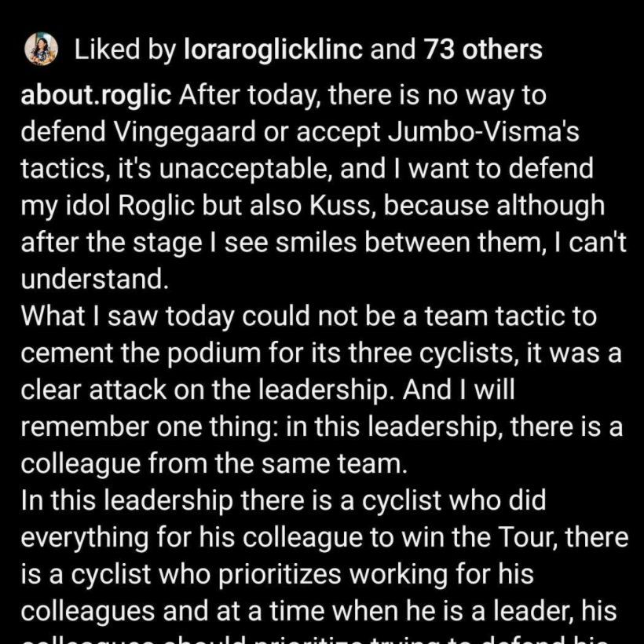Open the about.roglic profile username
Viewport: 644px width, 644px height.
point(96,96)
